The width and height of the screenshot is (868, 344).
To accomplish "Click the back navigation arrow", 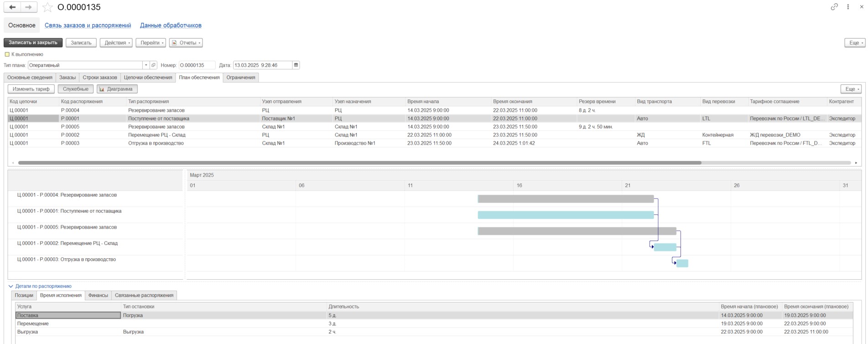I will (x=12, y=7).
